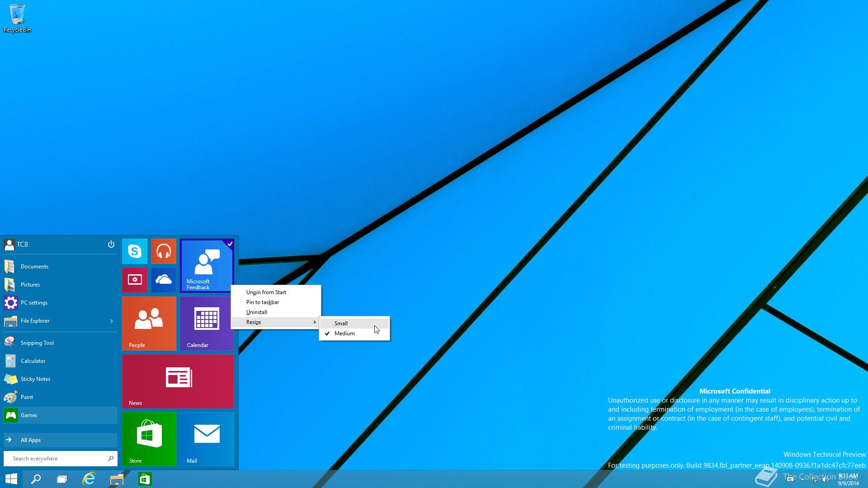
Task: Open Documents from Start menu
Action: click(60, 267)
